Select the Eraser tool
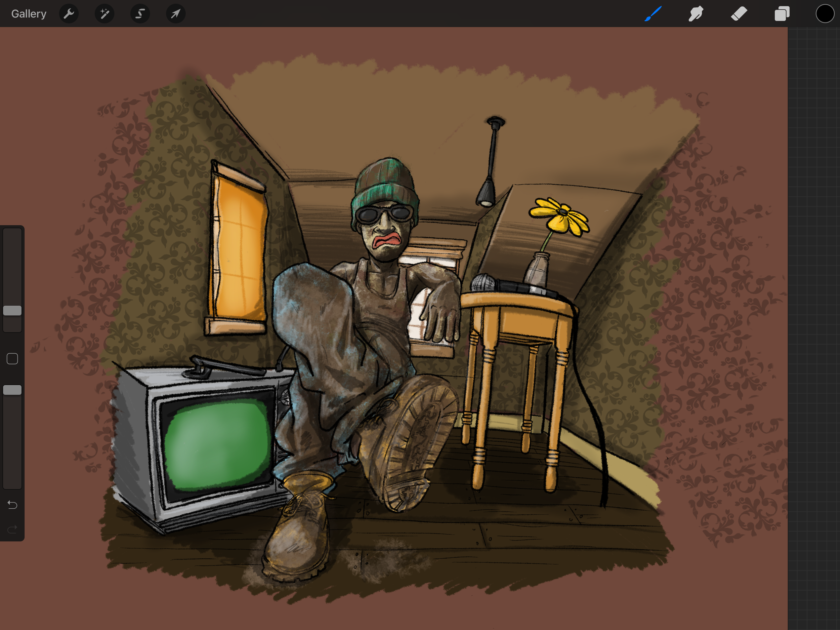 pyautogui.click(x=739, y=14)
